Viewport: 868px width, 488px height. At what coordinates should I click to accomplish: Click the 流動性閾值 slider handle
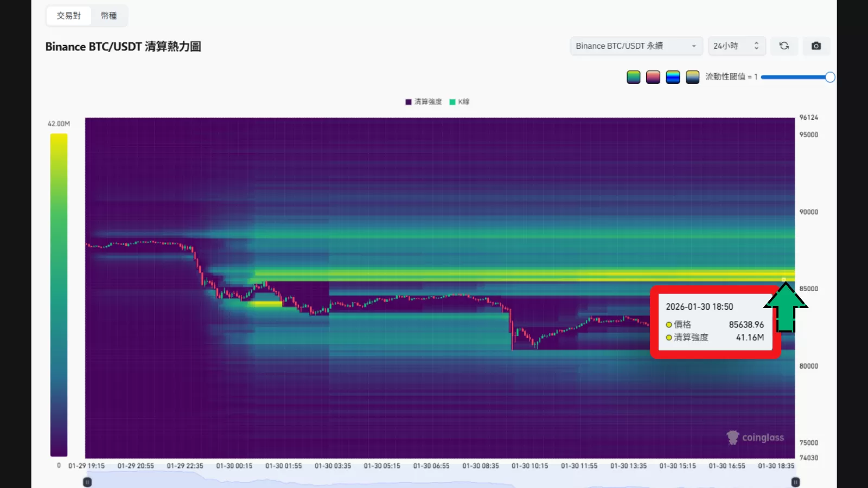(830, 77)
